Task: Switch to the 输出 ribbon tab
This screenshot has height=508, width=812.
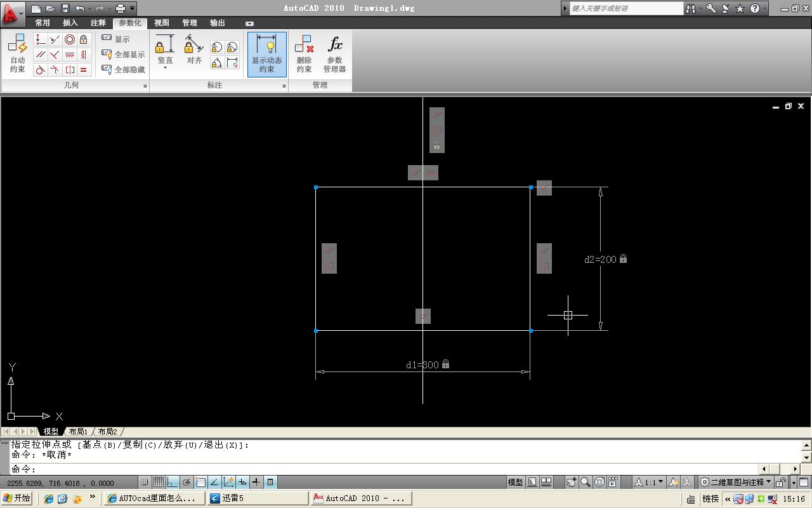Action: tap(218, 23)
